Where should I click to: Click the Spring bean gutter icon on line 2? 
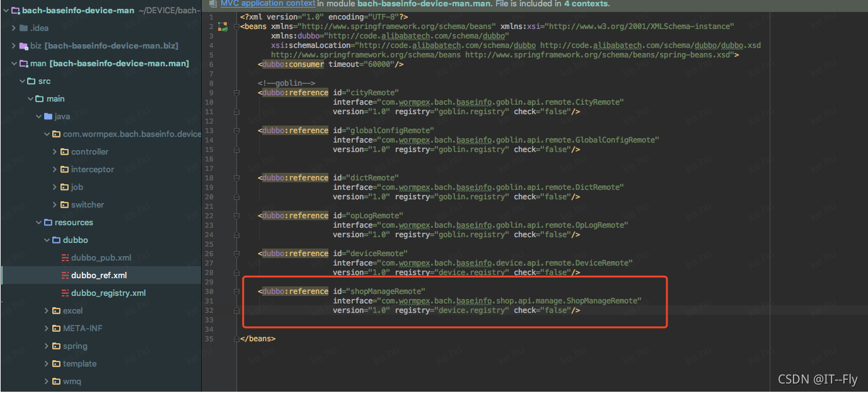tap(222, 26)
